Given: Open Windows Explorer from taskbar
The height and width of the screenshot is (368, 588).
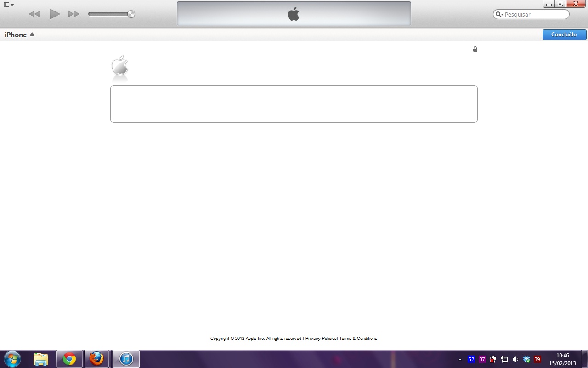Looking at the screenshot, I should (41, 359).
